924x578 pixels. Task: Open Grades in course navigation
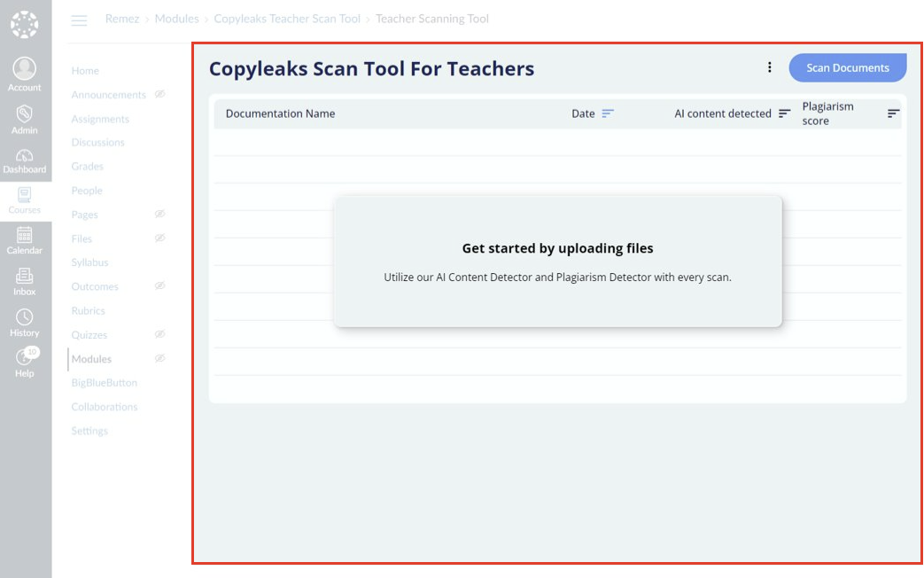click(x=87, y=167)
